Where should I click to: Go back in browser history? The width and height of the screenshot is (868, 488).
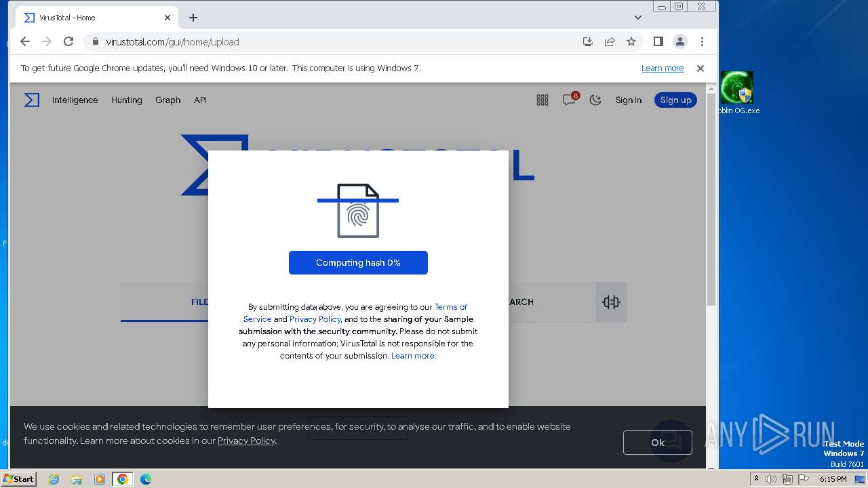(x=25, y=41)
